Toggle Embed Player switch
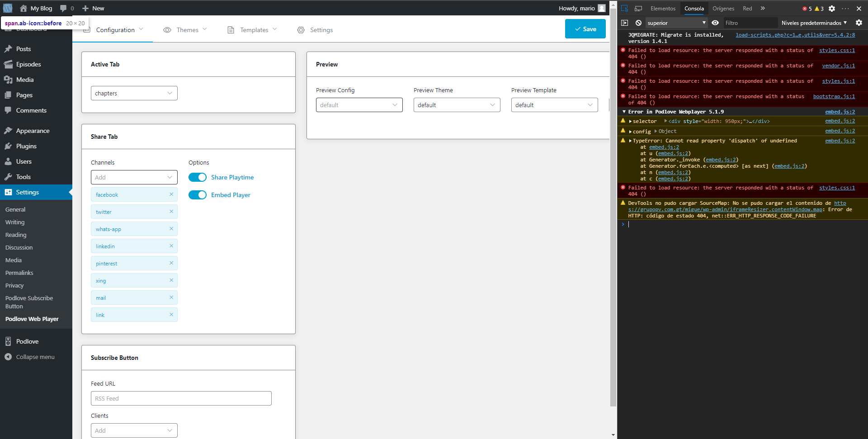868x439 pixels. [198, 195]
